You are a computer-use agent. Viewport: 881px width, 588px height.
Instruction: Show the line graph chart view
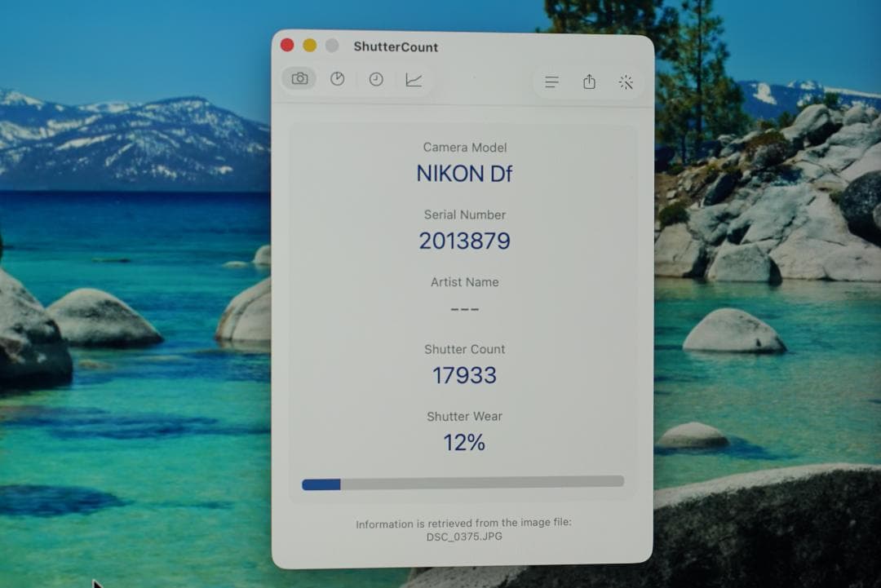point(414,80)
